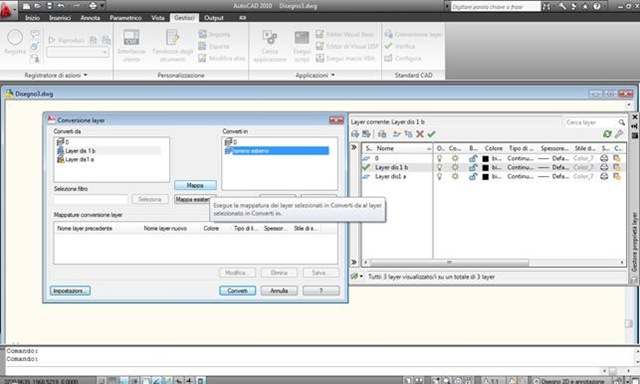Toggle on/off lightbulb for Layer dis 1 b

[x=440, y=167]
